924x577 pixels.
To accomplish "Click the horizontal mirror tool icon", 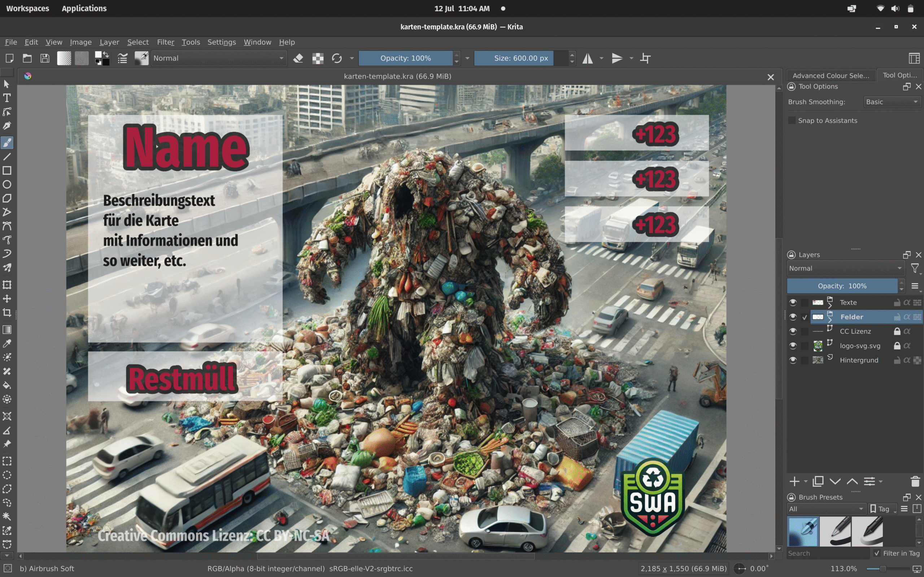I will [x=587, y=58].
